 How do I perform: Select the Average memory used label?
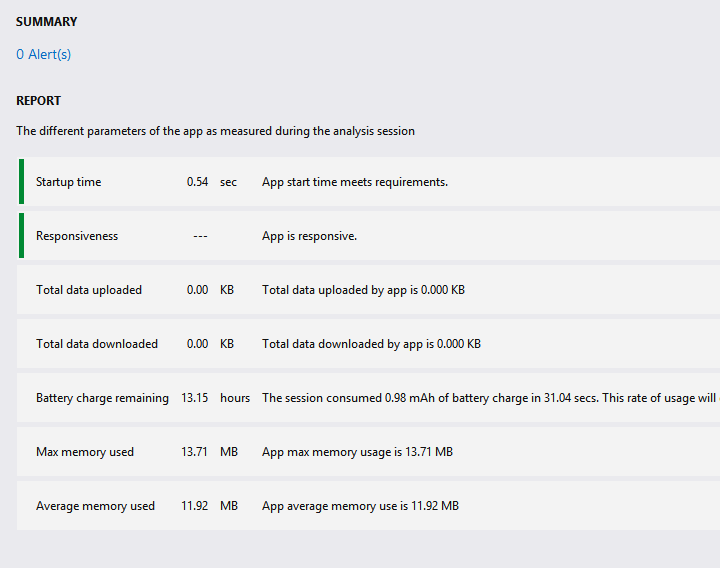pyautogui.click(x=95, y=506)
